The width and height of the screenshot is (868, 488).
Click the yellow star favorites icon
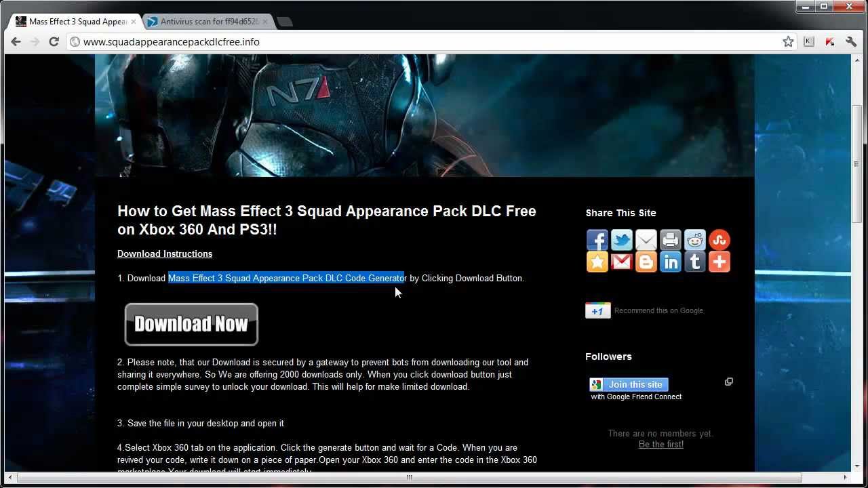[x=597, y=262]
